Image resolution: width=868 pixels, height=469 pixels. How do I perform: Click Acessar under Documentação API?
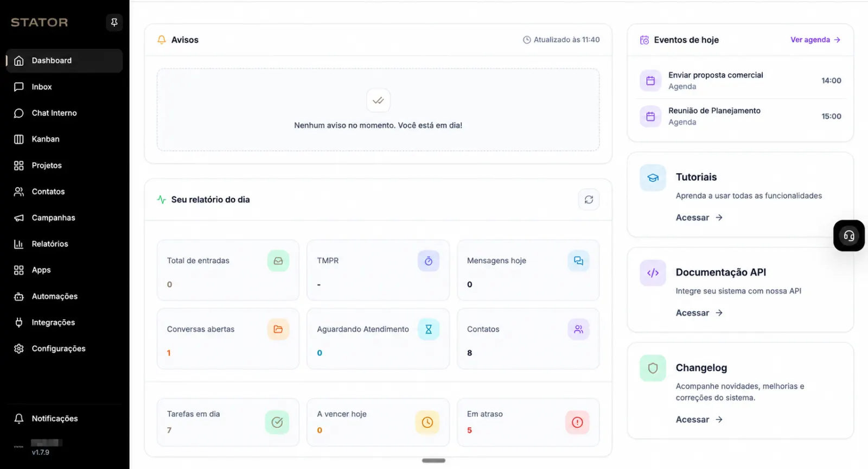699,313
